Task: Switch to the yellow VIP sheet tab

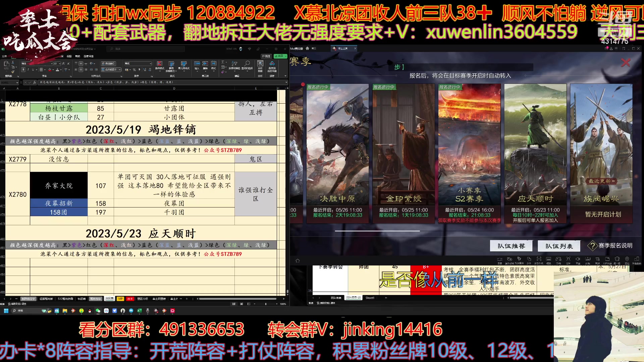Action: tap(120, 299)
